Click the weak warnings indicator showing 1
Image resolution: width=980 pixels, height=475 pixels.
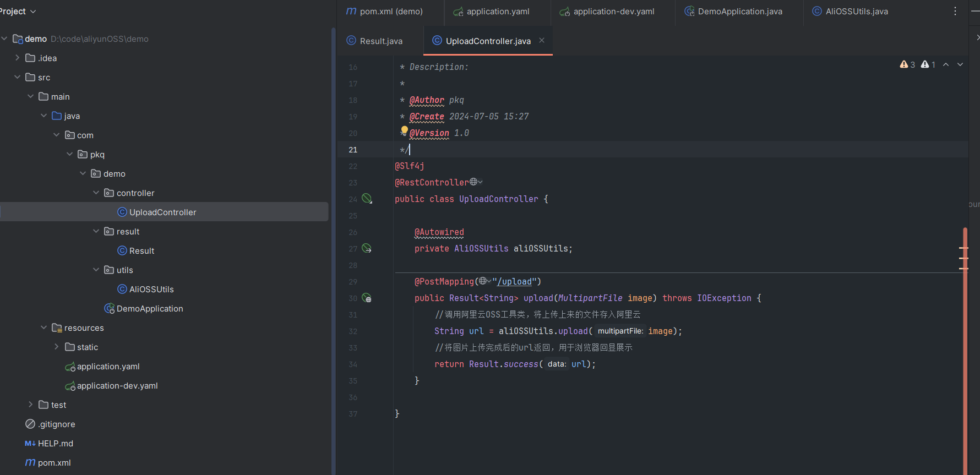pos(928,64)
